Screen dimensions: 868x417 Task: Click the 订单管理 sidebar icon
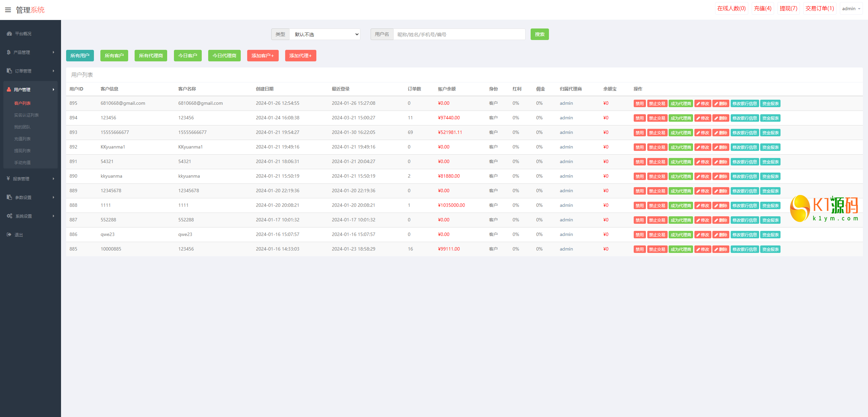[x=9, y=71]
